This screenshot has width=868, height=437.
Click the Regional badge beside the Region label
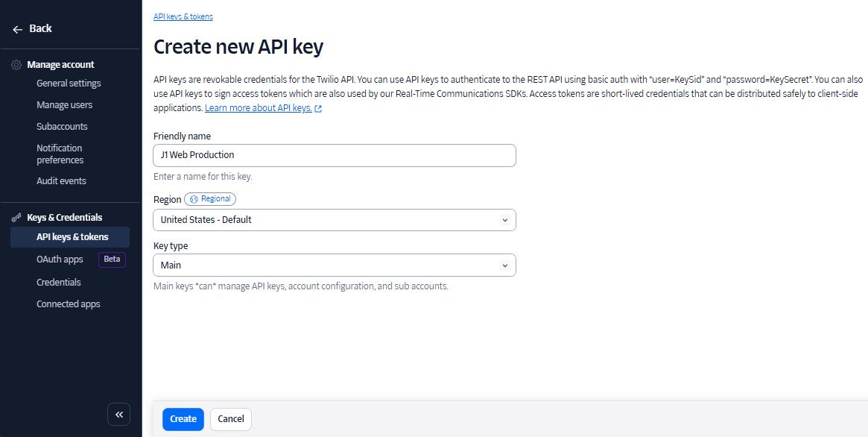pyautogui.click(x=209, y=198)
